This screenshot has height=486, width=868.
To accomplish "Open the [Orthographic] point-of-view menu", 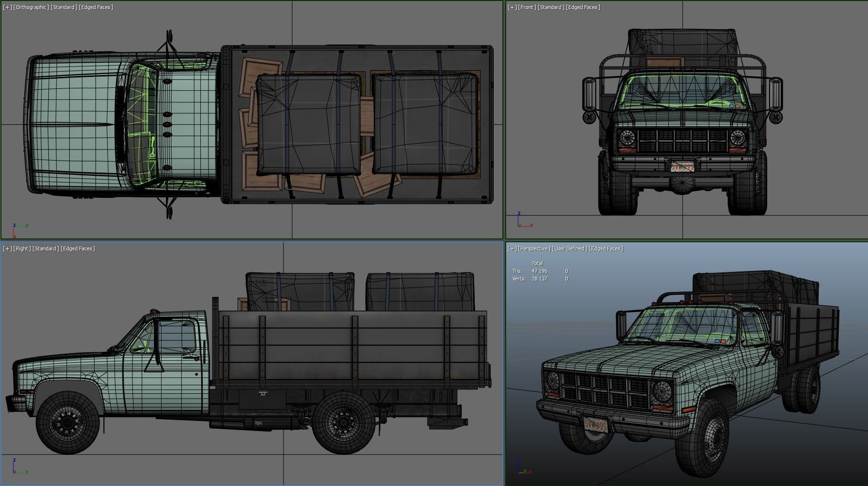I will pyautogui.click(x=31, y=7).
